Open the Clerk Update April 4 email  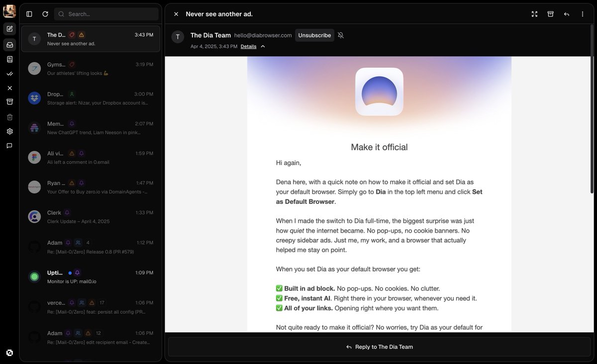pyautogui.click(x=91, y=217)
